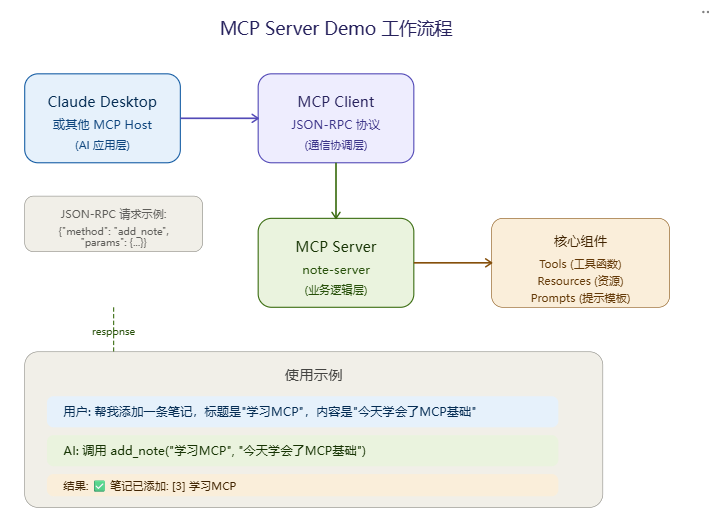Click the "method": "add_note" line

click(113, 231)
